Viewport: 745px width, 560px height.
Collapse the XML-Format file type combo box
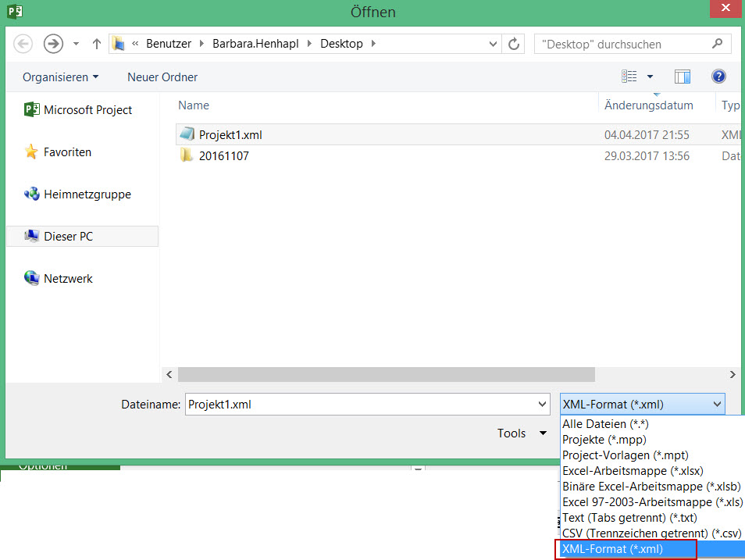coord(643,405)
